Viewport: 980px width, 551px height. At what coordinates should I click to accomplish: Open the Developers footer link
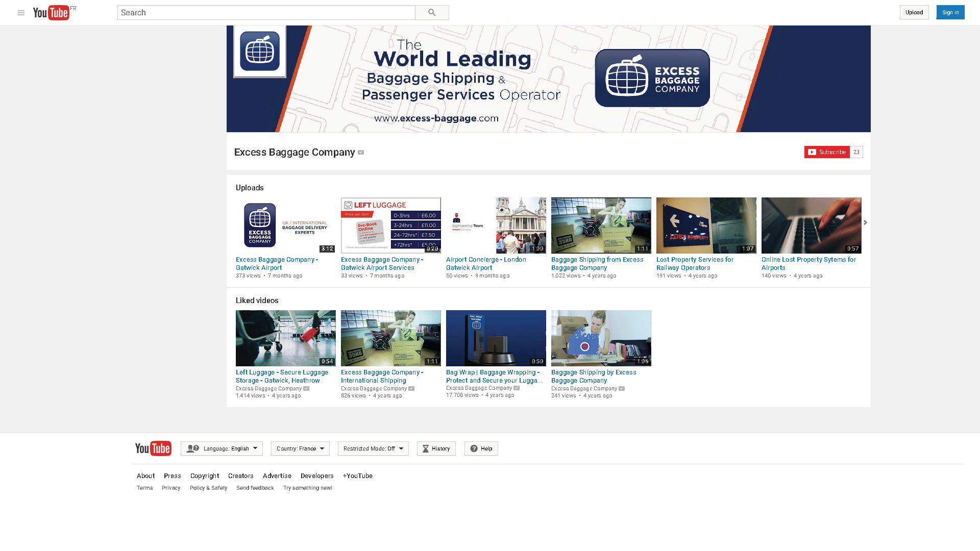click(317, 475)
